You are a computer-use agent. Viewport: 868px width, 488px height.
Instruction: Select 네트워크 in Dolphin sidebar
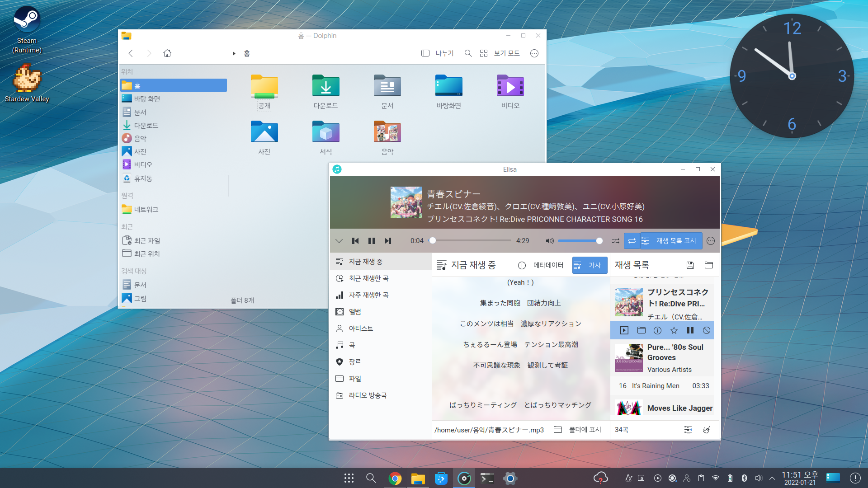click(x=174, y=209)
